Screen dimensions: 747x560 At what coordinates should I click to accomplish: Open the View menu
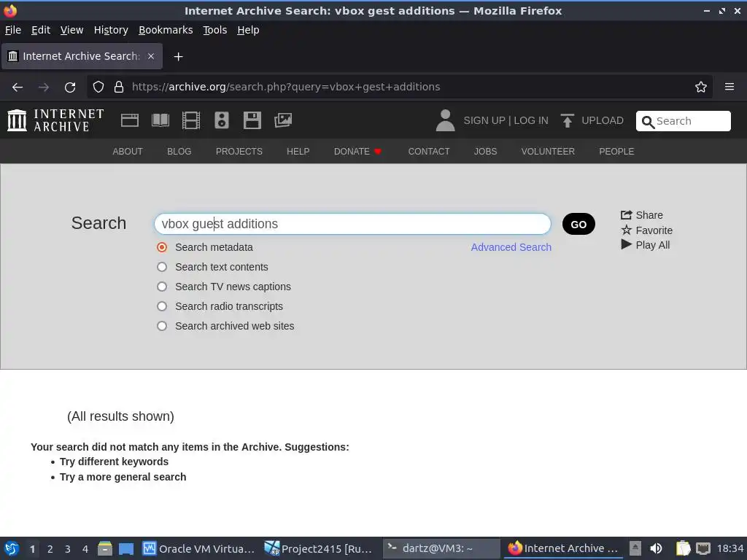tap(71, 30)
